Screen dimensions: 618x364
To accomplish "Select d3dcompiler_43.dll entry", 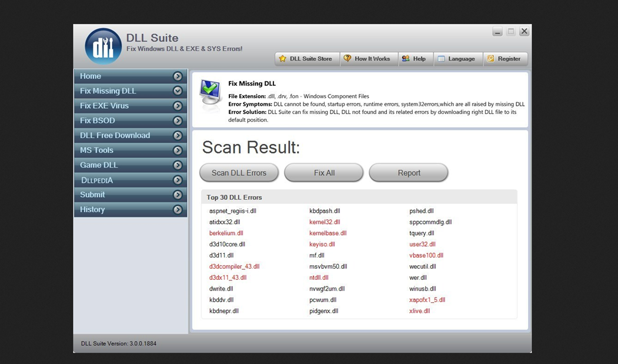I will point(235,266).
